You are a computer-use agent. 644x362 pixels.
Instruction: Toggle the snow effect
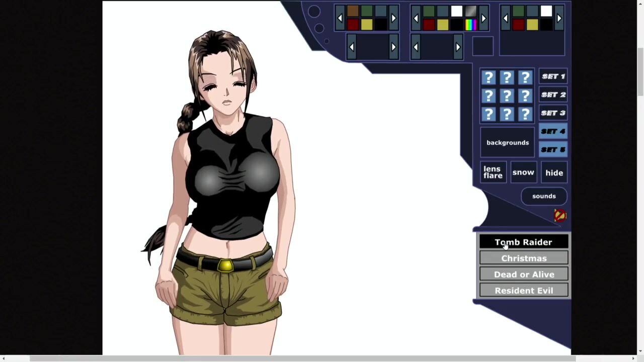tap(523, 172)
